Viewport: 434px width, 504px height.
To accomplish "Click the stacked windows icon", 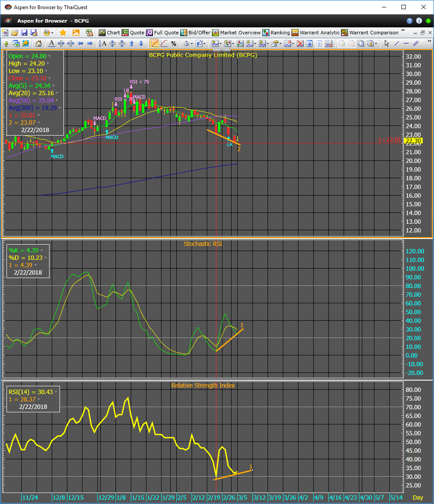I will coord(361,43).
